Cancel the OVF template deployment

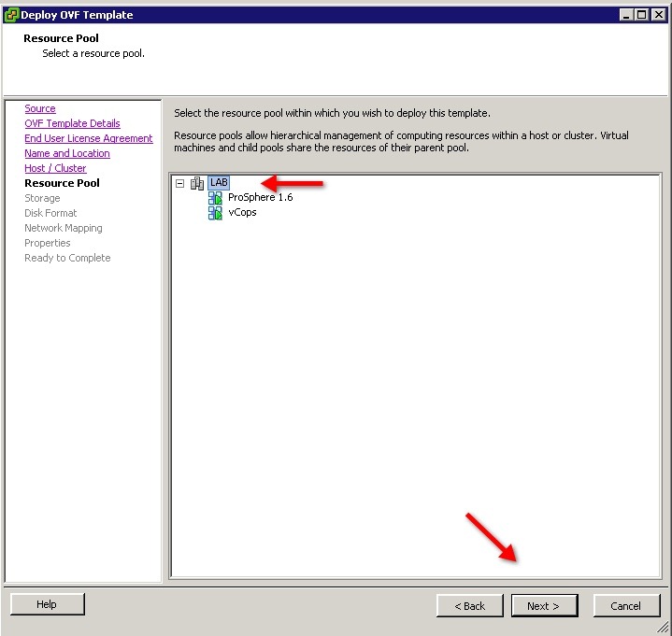tap(626, 606)
